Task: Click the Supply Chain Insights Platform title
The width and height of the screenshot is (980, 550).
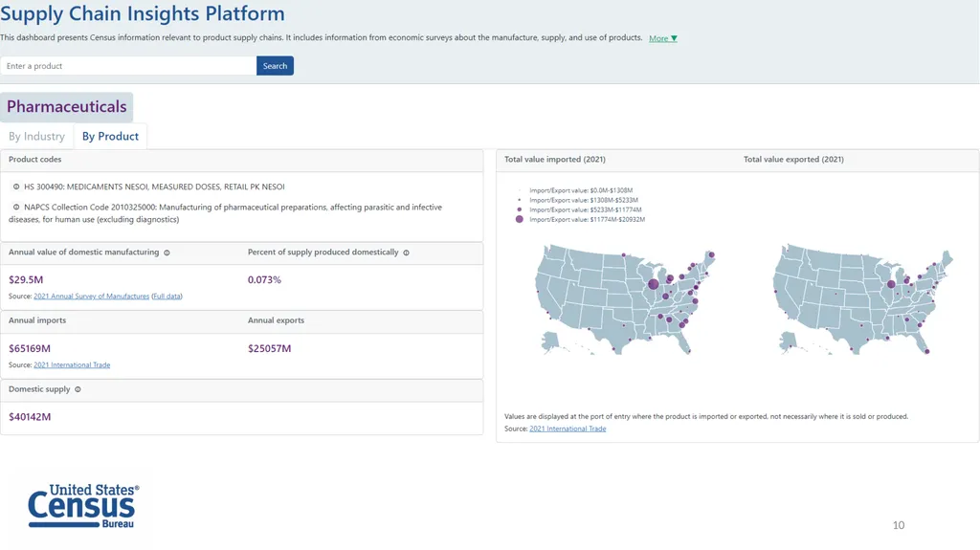Action: (143, 13)
